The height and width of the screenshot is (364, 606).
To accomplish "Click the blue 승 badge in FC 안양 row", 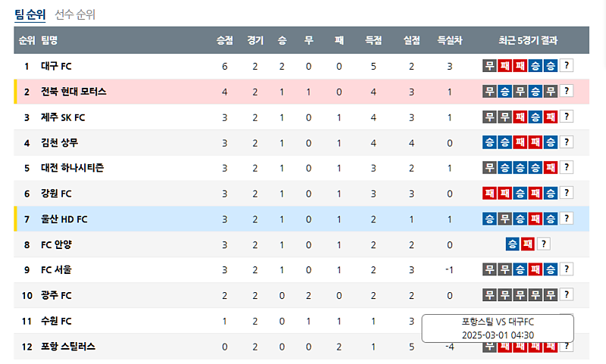I will point(513,244).
